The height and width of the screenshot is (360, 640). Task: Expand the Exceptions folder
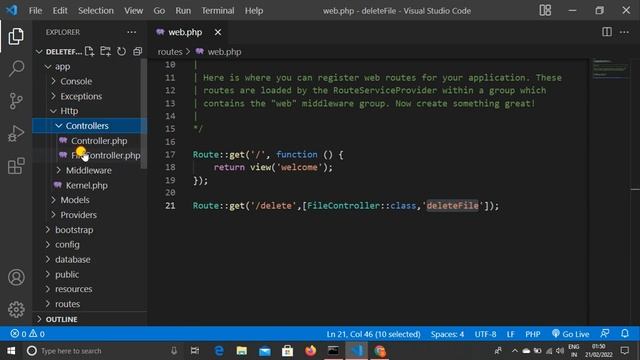[80, 96]
